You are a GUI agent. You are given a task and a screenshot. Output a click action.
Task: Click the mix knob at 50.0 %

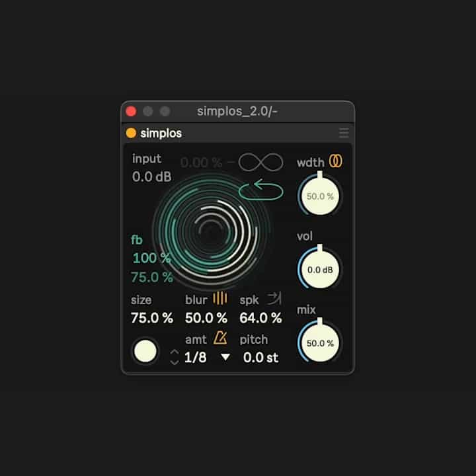(320, 343)
